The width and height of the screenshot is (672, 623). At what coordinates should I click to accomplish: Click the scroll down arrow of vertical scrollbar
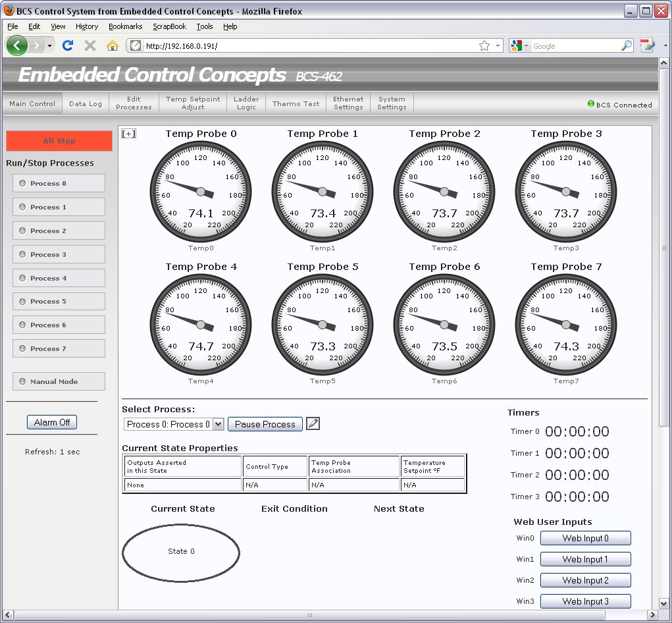pyautogui.click(x=664, y=603)
